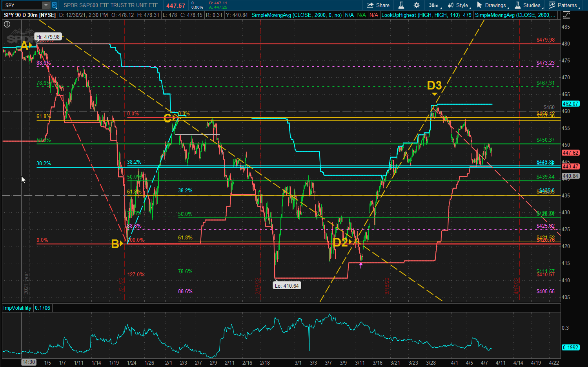Click the 3/16 date on the time axis

(x=377, y=363)
